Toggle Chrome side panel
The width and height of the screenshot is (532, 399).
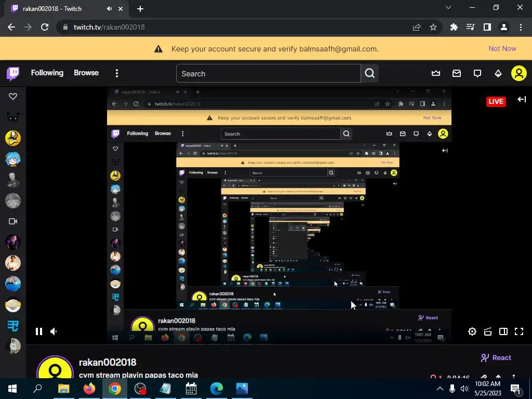pos(487,27)
